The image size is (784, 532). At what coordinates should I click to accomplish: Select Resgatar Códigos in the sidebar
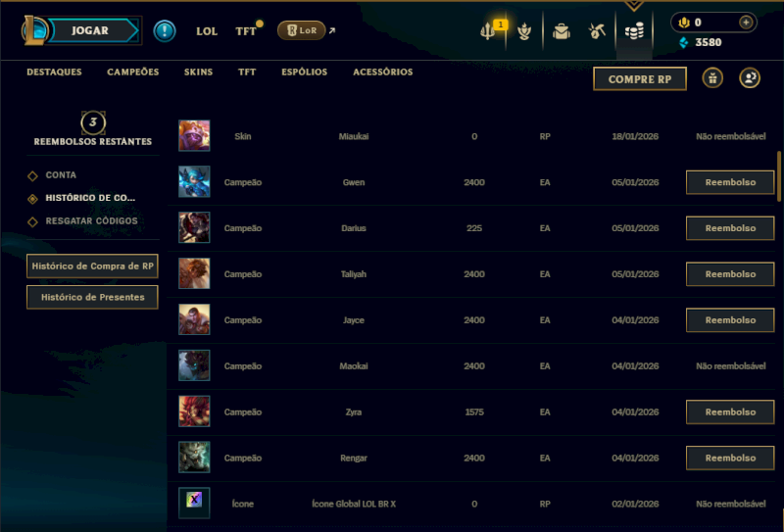point(91,221)
